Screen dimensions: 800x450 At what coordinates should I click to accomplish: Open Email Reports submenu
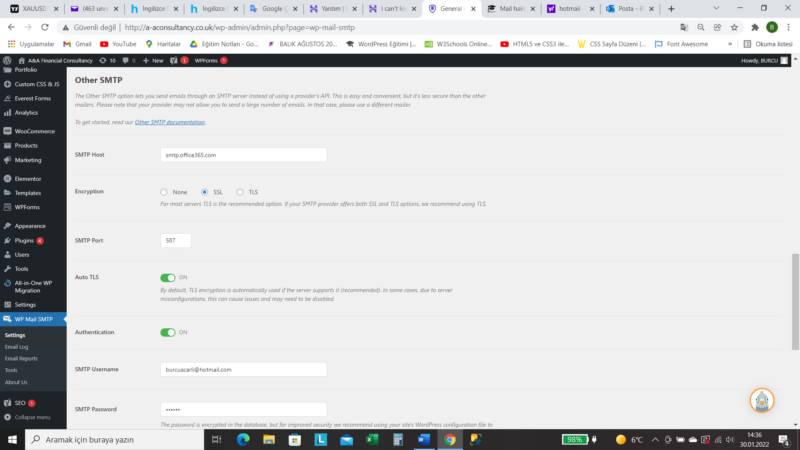pyautogui.click(x=21, y=359)
